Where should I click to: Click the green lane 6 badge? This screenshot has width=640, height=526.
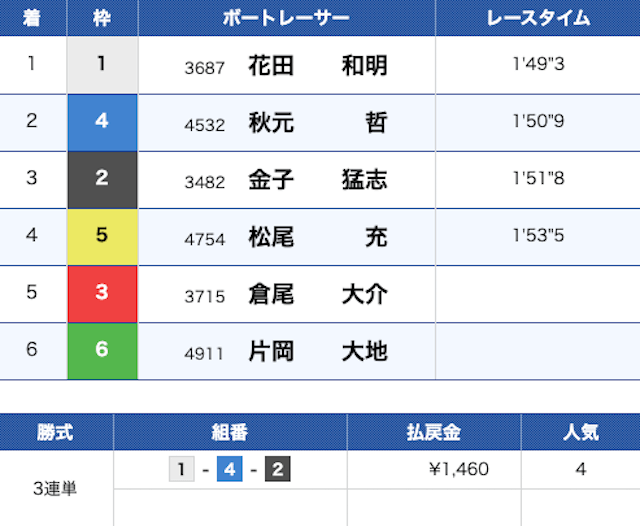(x=102, y=352)
